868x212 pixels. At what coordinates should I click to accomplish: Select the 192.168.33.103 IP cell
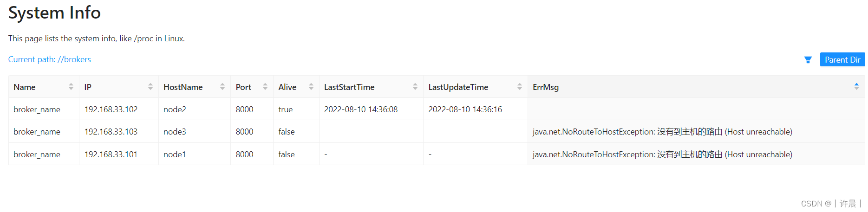tap(111, 132)
